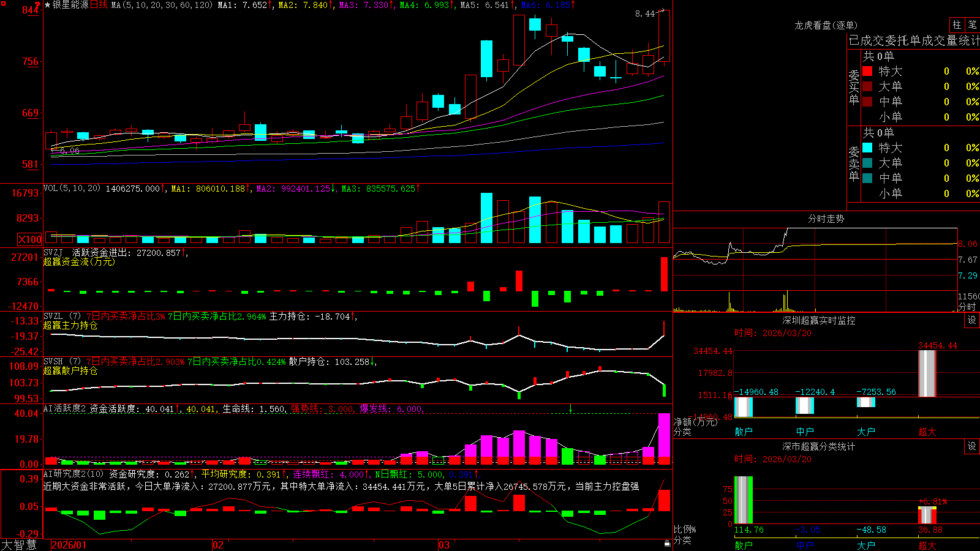Open 设 settings for 深圳超赢实时监控 panel
Viewport: 980px width, 551px height.
[972, 320]
